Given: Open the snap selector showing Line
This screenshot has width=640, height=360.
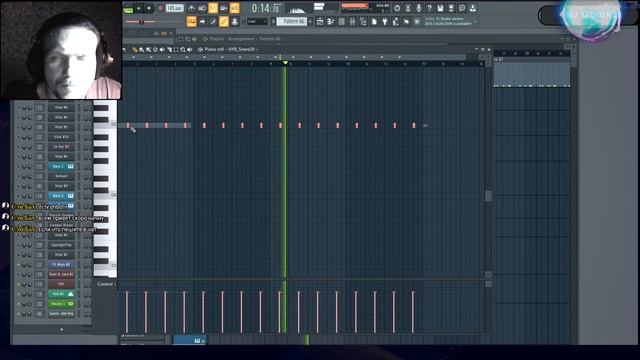Looking at the screenshot, I should pos(257,22).
